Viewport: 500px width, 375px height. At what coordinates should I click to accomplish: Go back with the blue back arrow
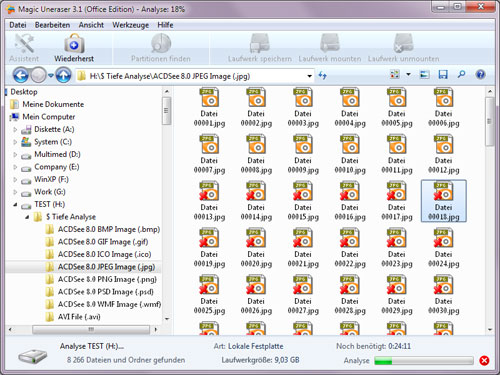[x=21, y=75]
